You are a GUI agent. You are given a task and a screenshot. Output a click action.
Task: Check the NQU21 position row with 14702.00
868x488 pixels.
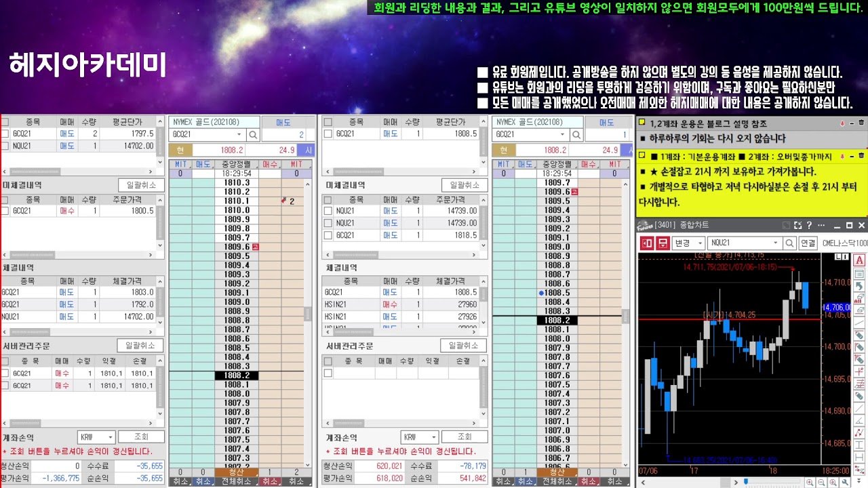tap(5, 146)
